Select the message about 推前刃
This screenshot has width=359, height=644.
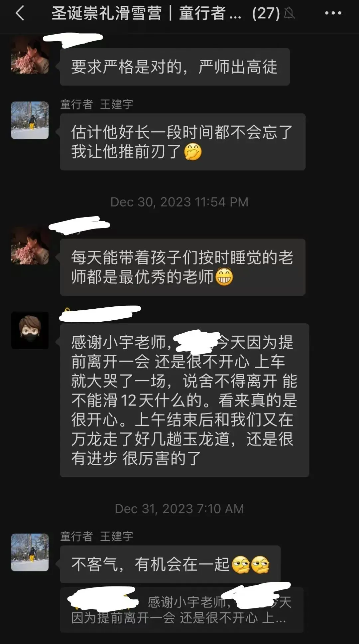tap(182, 142)
